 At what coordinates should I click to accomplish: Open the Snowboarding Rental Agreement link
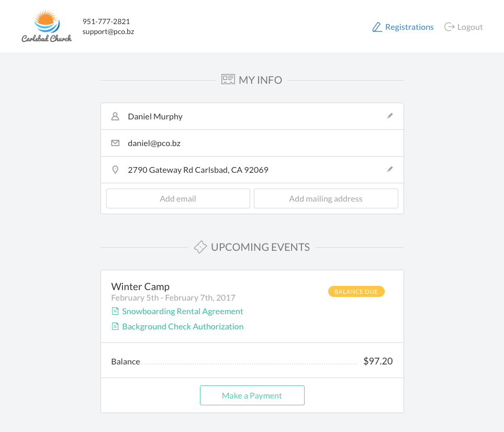(x=183, y=311)
